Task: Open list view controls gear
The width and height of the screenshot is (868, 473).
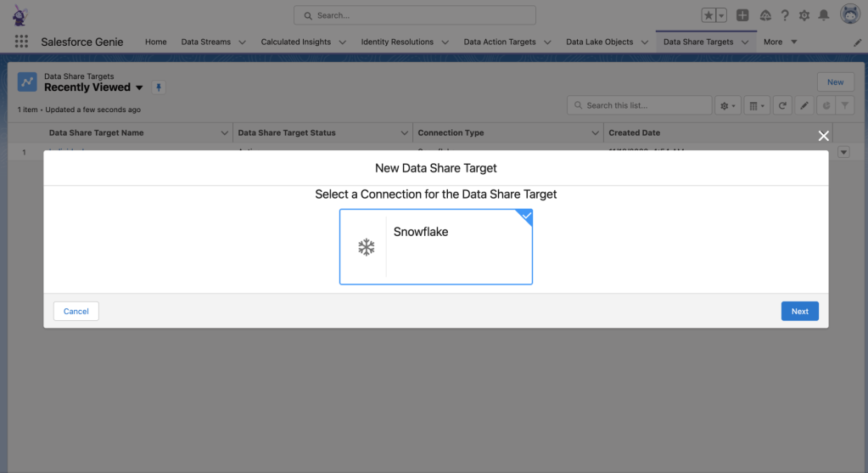Action: tap(727, 105)
